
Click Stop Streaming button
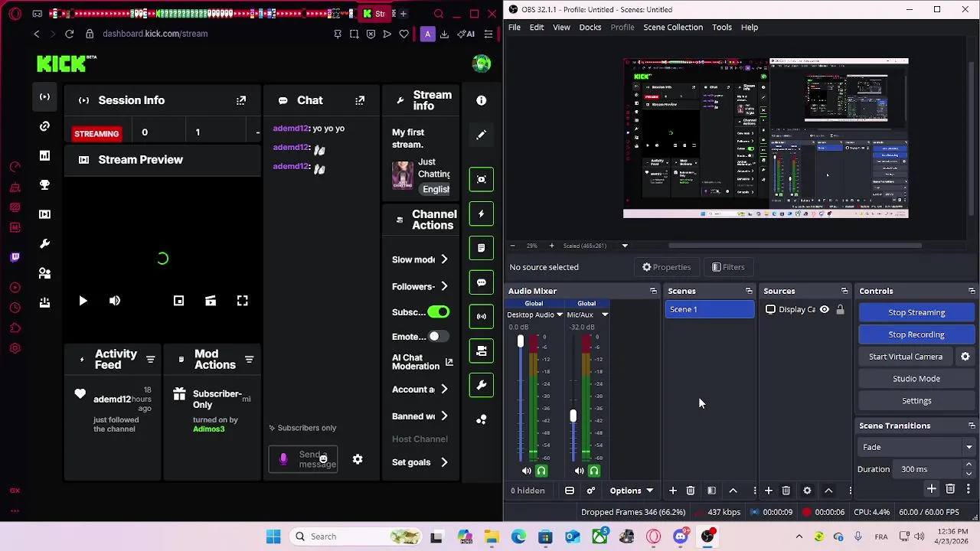click(x=916, y=312)
